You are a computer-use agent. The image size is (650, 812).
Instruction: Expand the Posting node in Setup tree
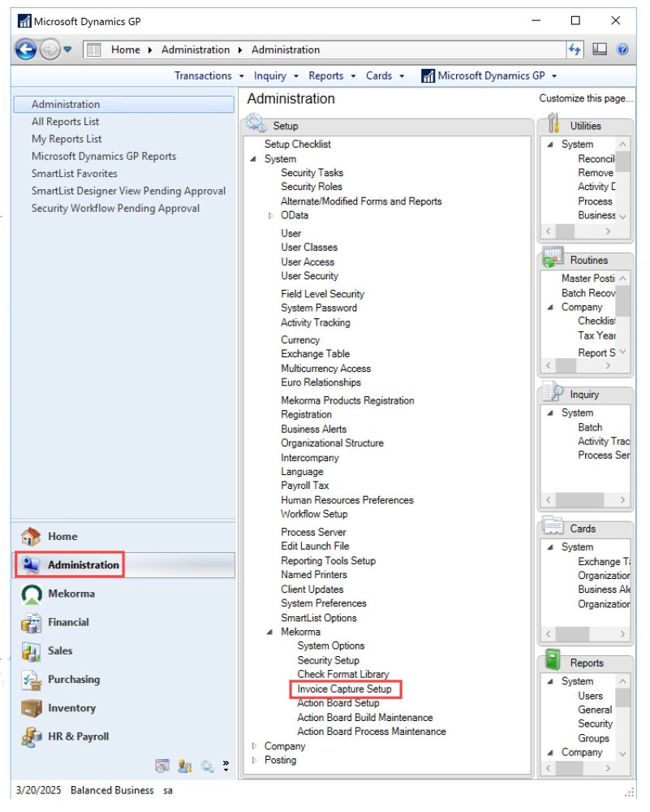pyautogui.click(x=254, y=760)
